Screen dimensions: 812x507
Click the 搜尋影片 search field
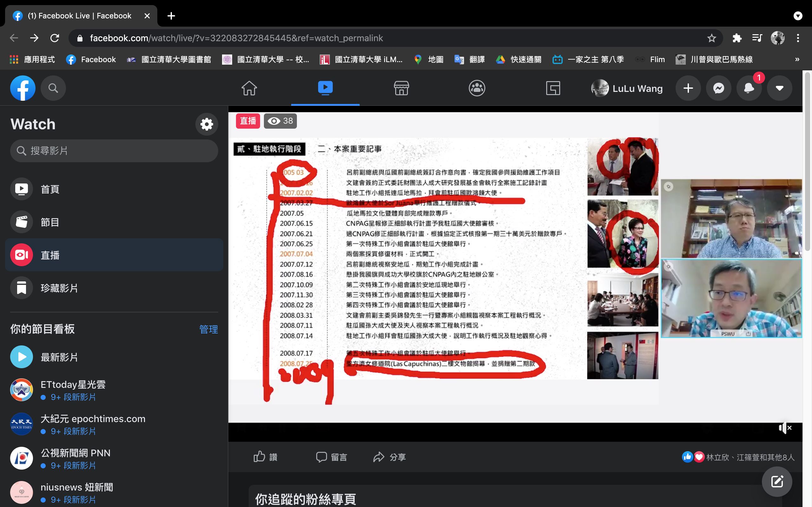(114, 151)
